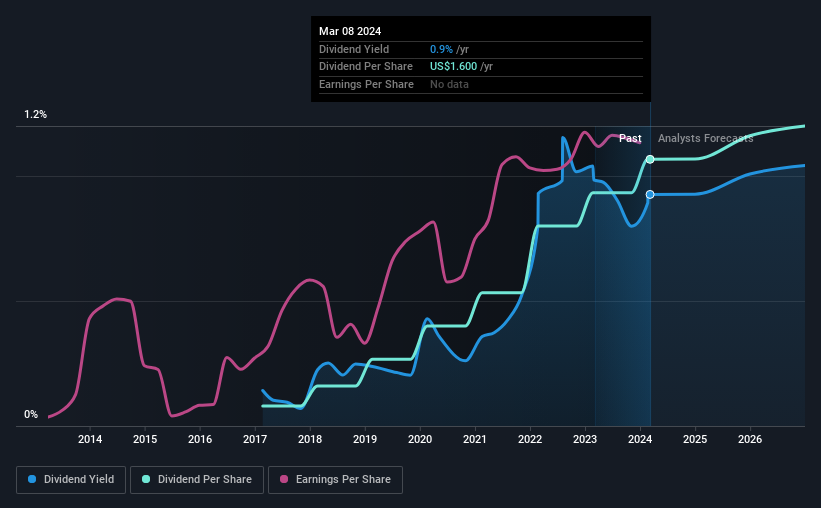Toggle the Dividend Per Share legend button
Screen dimensions: 821x508
click(x=197, y=480)
